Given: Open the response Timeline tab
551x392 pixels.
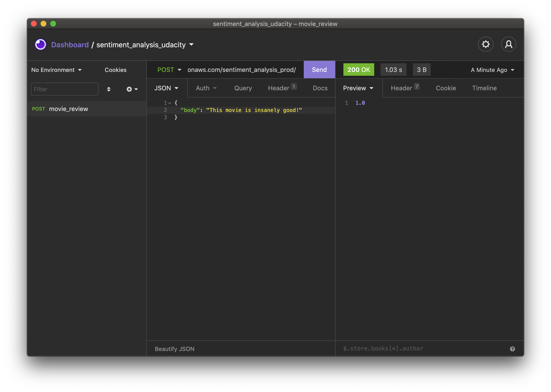Looking at the screenshot, I should click(484, 88).
